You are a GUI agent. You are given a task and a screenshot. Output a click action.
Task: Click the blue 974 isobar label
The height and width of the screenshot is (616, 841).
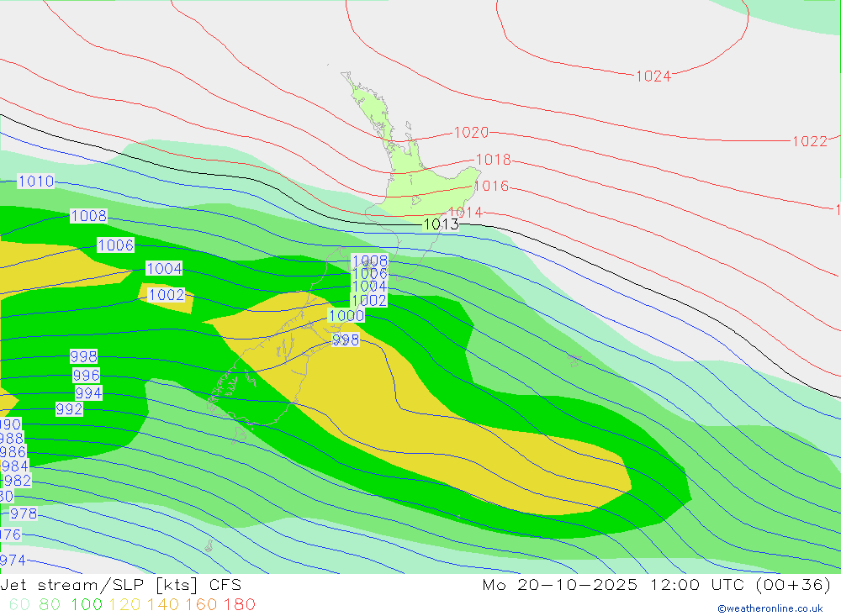pyautogui.click(x=13, y=561)
